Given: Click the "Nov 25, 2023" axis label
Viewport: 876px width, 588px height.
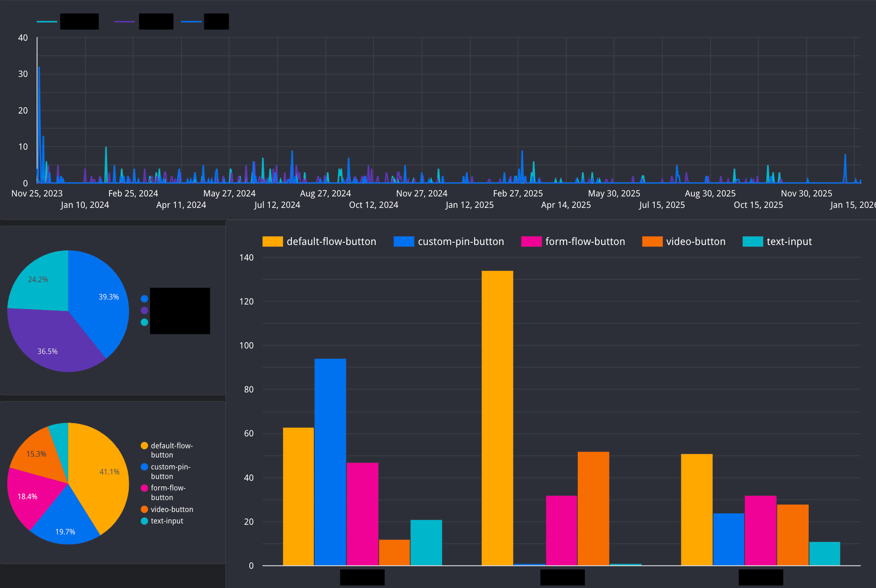Looking at the screenshot, I should tap(37, 193).
